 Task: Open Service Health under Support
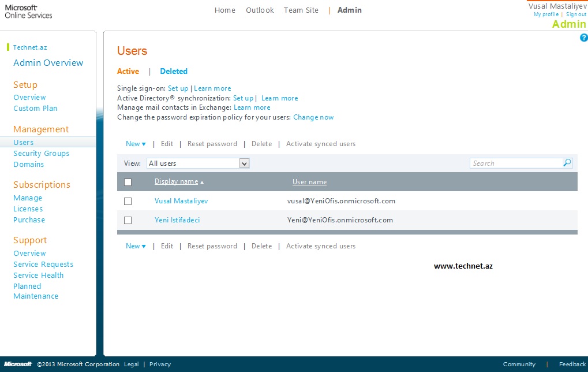point(39,276)
